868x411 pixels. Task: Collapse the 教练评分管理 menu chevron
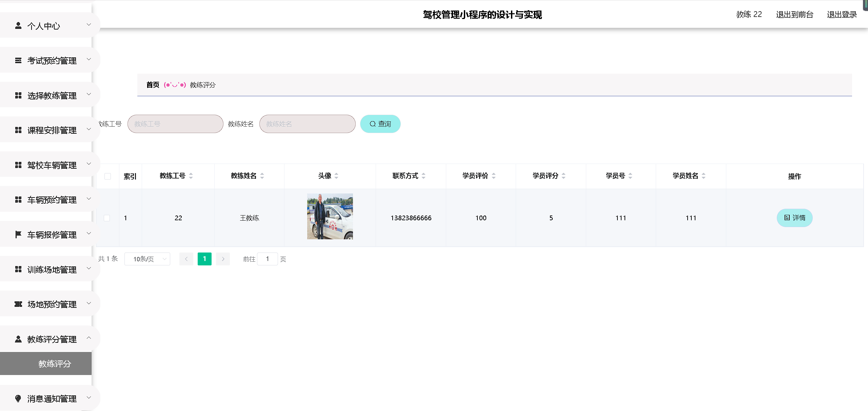[x=89, y=338]
